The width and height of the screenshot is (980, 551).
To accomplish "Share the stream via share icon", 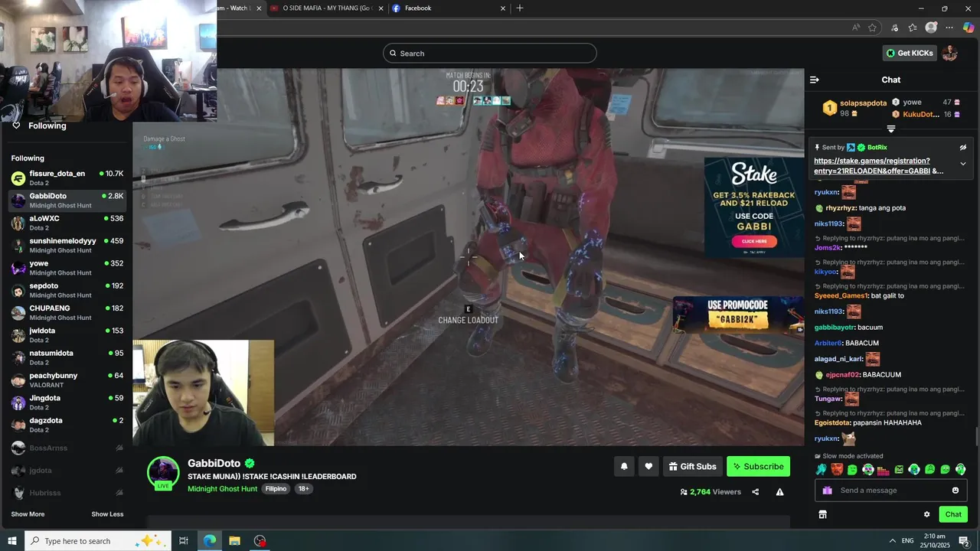I will [x=756, y=492].
